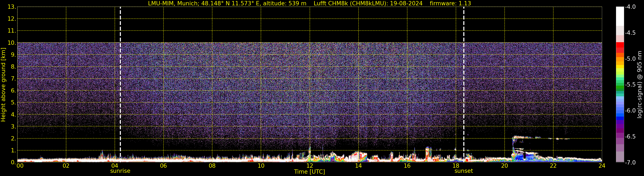Screen dimensions: 644x176
Task: Click the '00' time axis tick label
Action: click(x=20, y=166)
